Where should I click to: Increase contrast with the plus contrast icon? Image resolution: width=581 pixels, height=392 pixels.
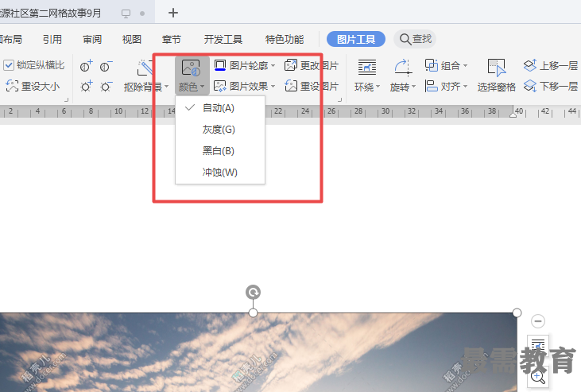coord(87,66)
